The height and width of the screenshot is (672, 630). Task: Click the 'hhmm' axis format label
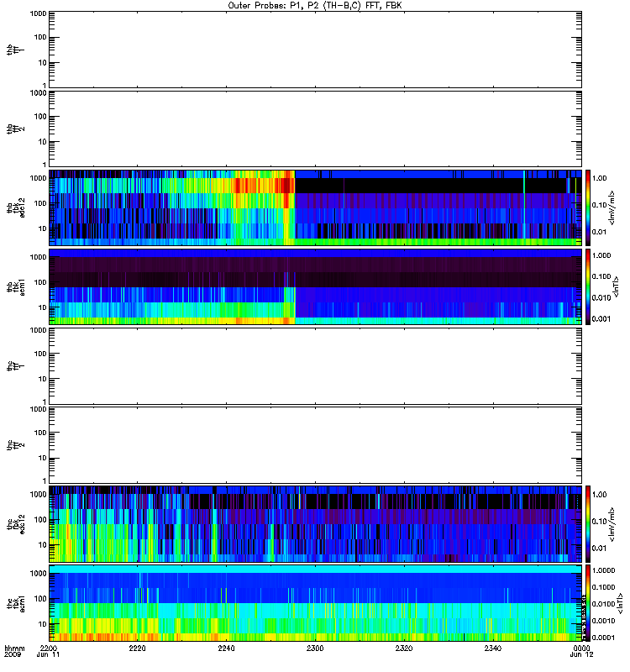(14, 648)
